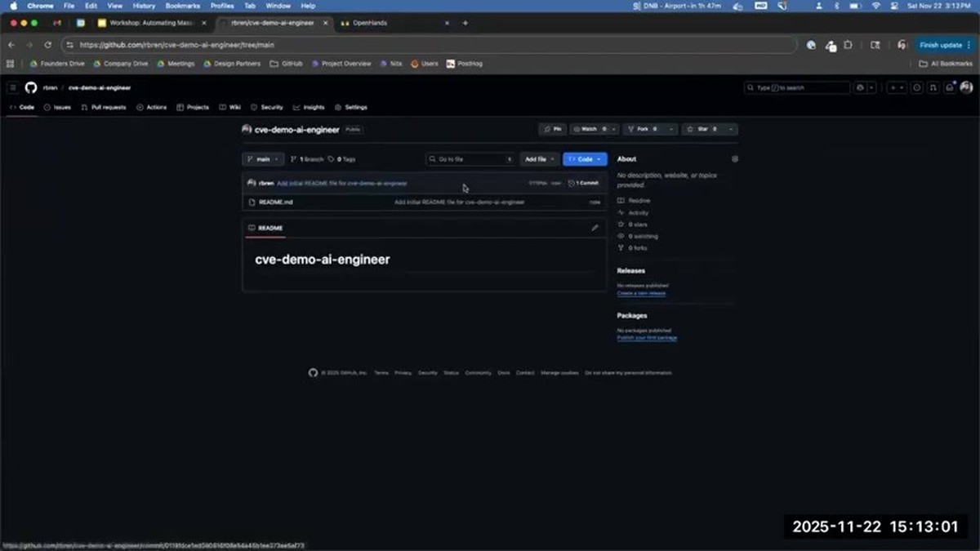The width and height of the screenshot is (980, 551).
Task: Open 0 stars link in About
Action: [632, 224]
